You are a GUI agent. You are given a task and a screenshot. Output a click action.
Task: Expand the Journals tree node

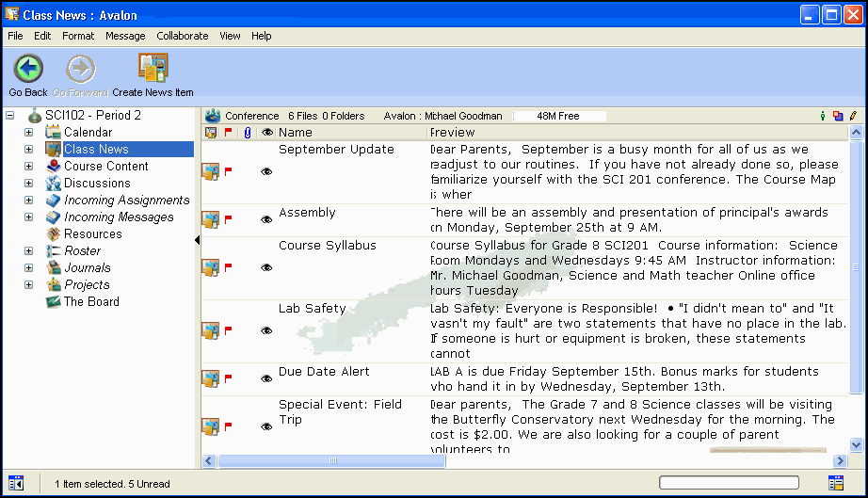point(28,268)
